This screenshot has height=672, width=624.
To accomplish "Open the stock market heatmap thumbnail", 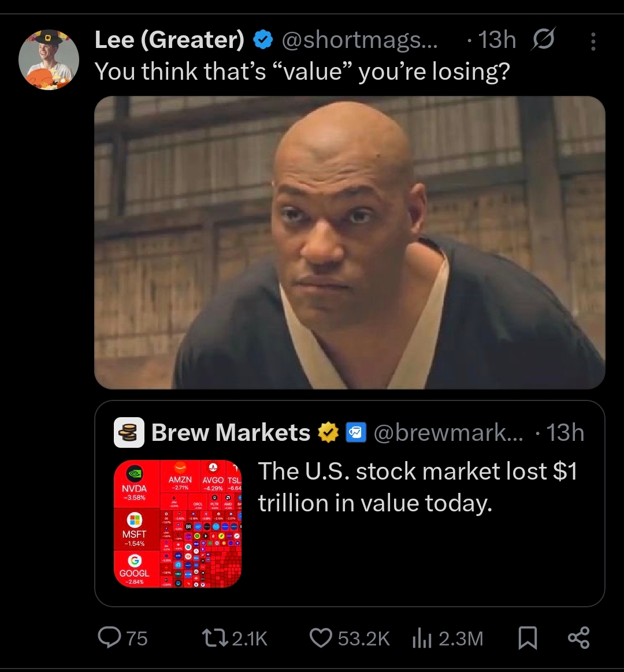I will click(x=177, y=524).
